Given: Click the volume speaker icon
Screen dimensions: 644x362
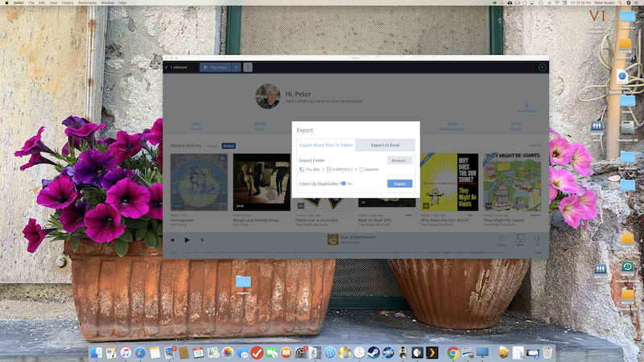Looking at the screenshot, I should 537,240.
